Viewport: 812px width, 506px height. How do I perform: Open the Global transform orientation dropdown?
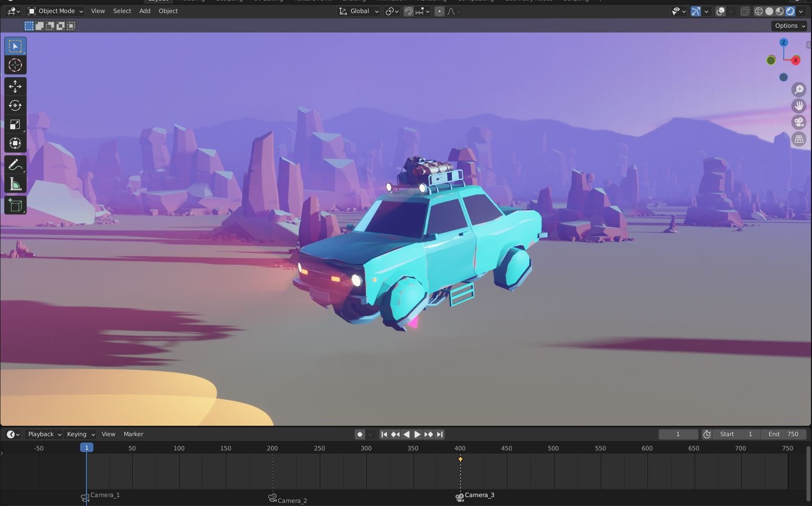359,11
